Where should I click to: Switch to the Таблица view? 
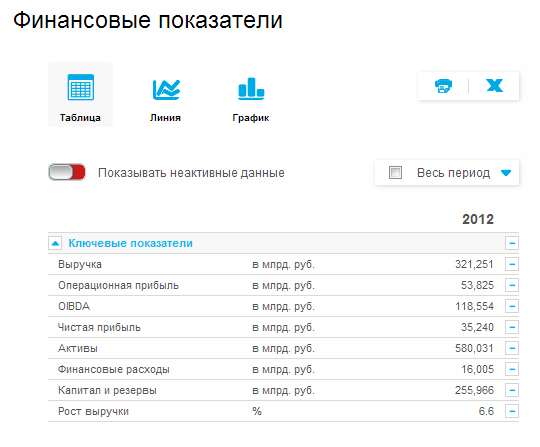tap(80, 94)
